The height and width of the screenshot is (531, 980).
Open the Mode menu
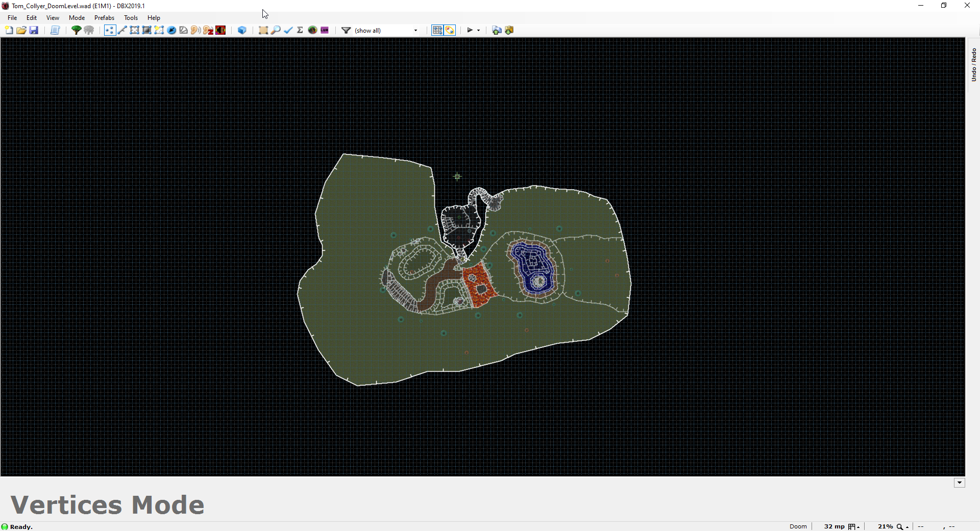(77, 17)
